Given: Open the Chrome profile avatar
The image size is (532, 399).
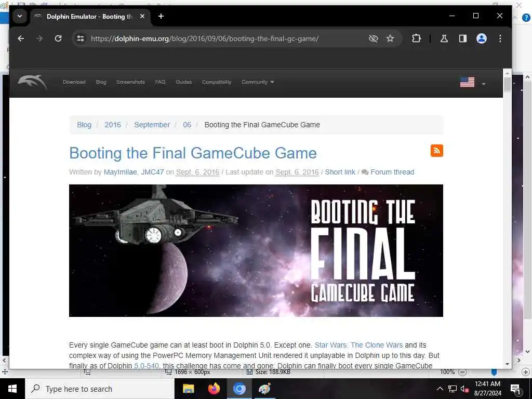Looking at the screenshot, I should pyautogui.click(x=482, y=38).
